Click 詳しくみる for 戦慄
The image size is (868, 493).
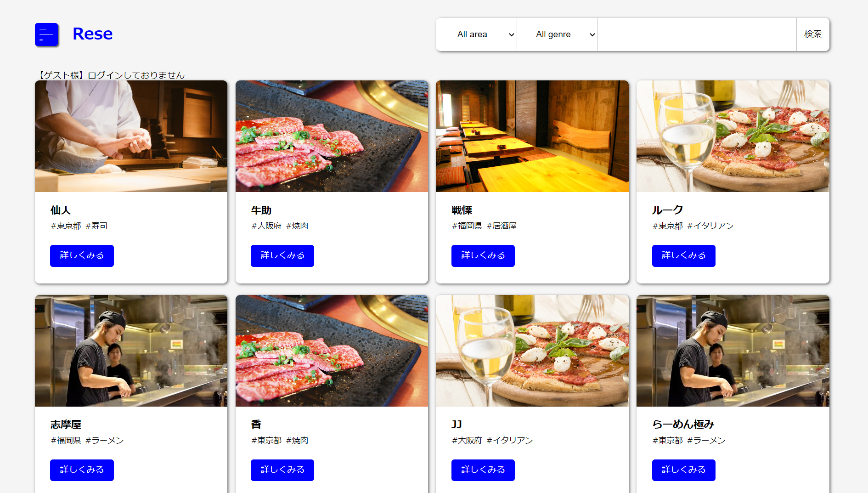click(483, 255)
